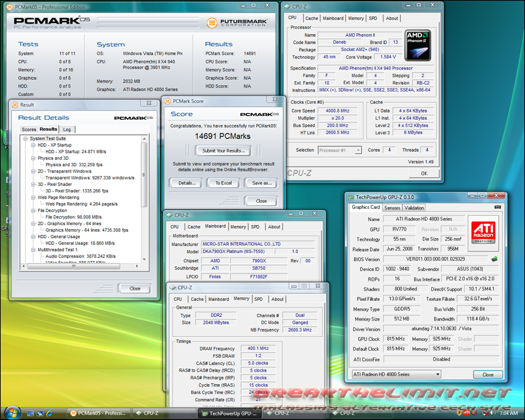Click scroll down arrow in Result Details tree

click(144, 259)
